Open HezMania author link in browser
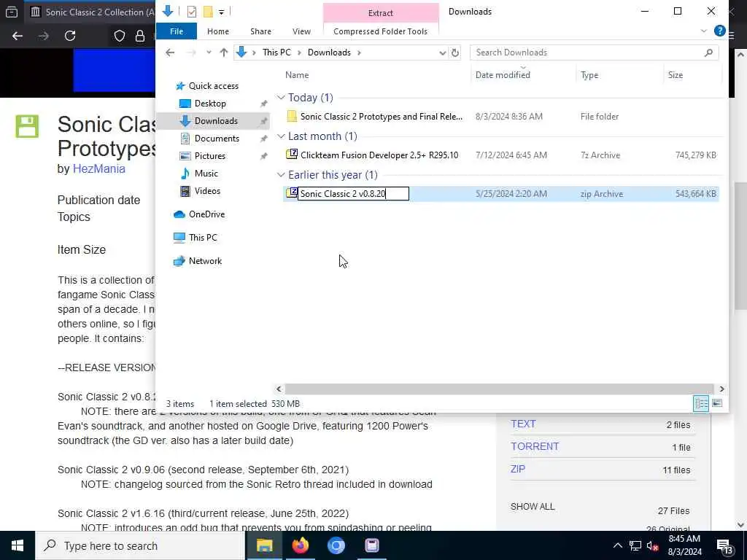This screenshot has height=560, width=747. pyautogui.click(x=98, y=169)
